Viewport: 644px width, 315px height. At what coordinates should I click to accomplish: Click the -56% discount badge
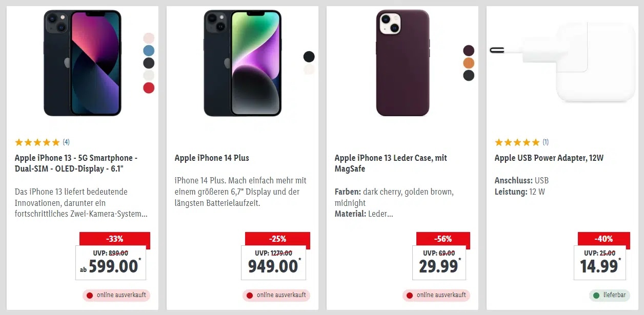pyautogui.click(x=443, y=239)
